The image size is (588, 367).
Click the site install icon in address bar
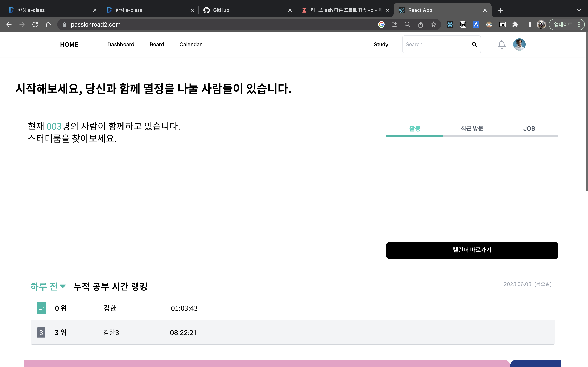[x=395, y=24]
